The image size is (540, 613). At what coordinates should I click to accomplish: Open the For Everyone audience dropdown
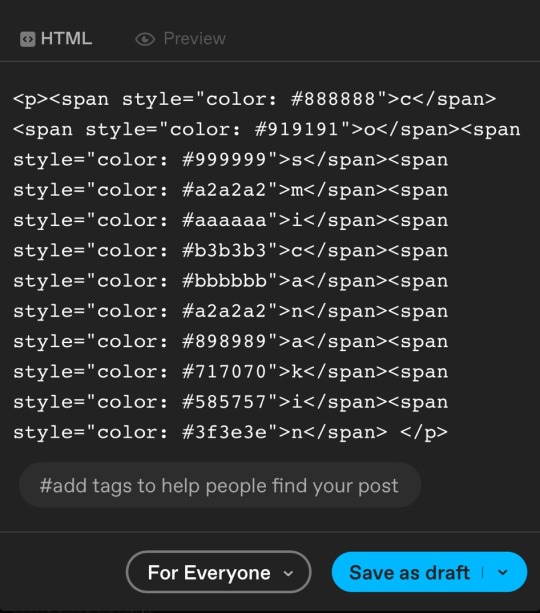point(219,572)
